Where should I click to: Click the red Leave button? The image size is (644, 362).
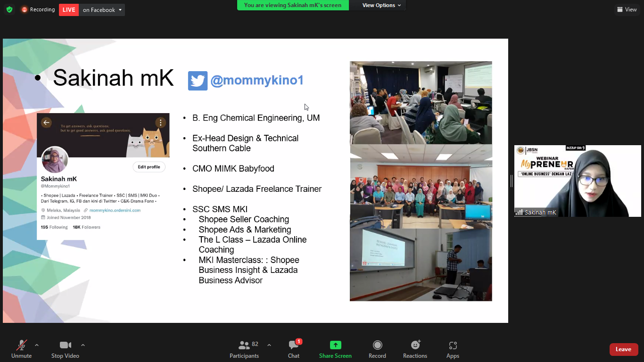pyautogui.click(x=624, y=349)
